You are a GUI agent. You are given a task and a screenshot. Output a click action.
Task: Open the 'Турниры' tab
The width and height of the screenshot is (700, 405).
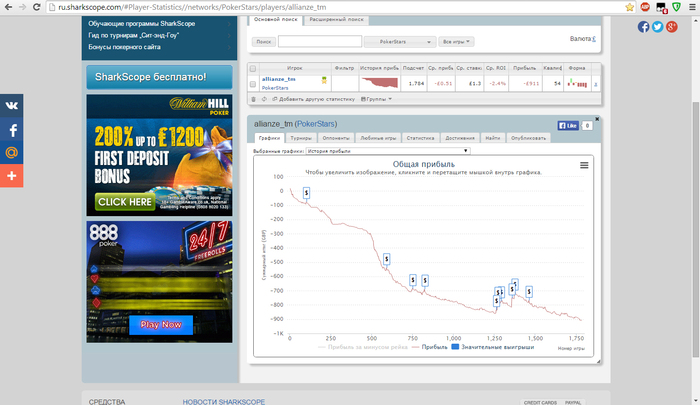click(301, 138)
